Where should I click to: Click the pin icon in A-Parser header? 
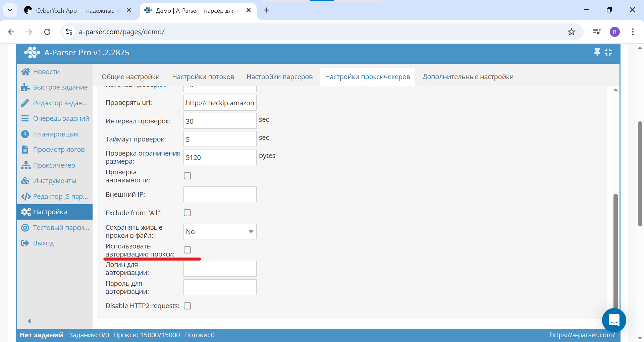pos(597,52)
